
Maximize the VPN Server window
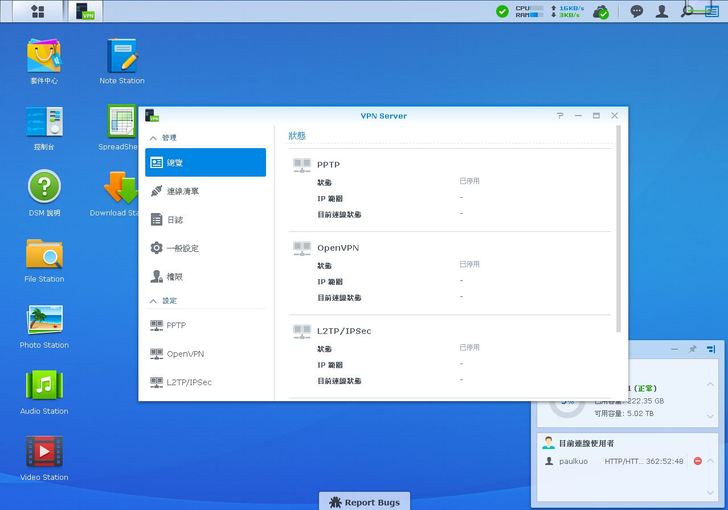(596, 116)
